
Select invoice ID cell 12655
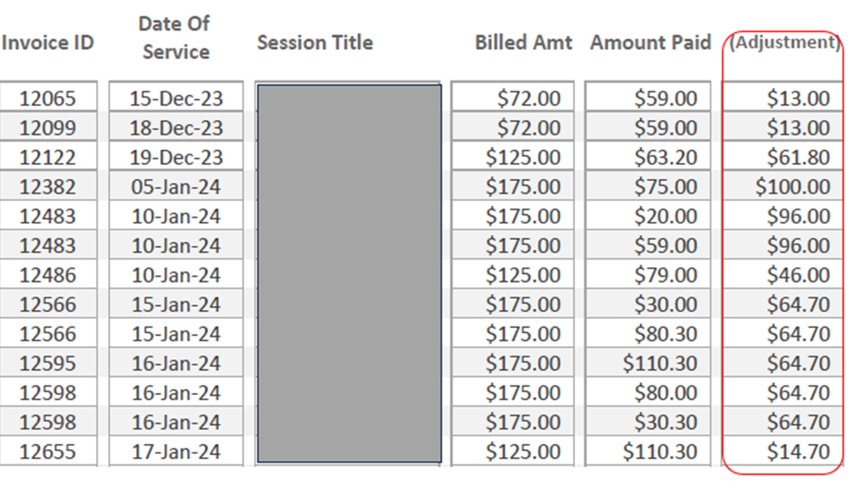click(x=48, y=452)
